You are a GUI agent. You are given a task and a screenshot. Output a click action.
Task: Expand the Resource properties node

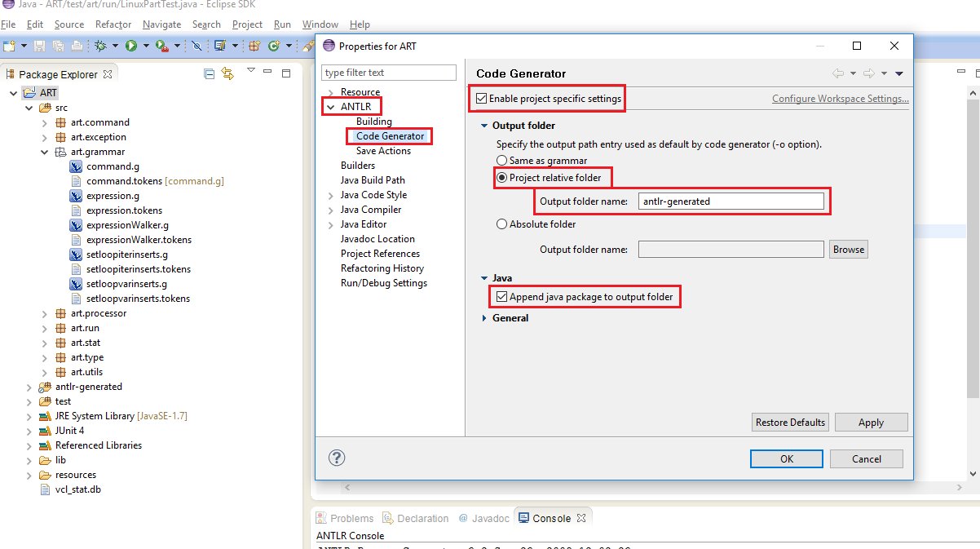(x=330, y=92)
